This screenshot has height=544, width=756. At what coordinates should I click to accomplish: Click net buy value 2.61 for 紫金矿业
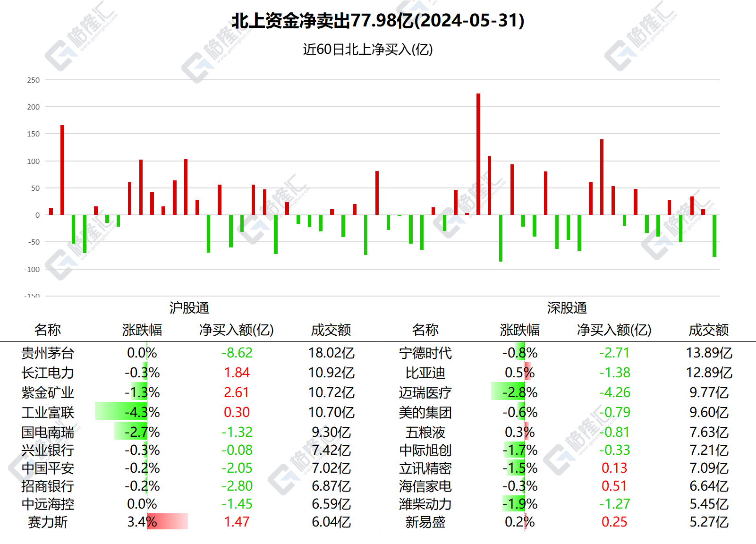[237, 392]
